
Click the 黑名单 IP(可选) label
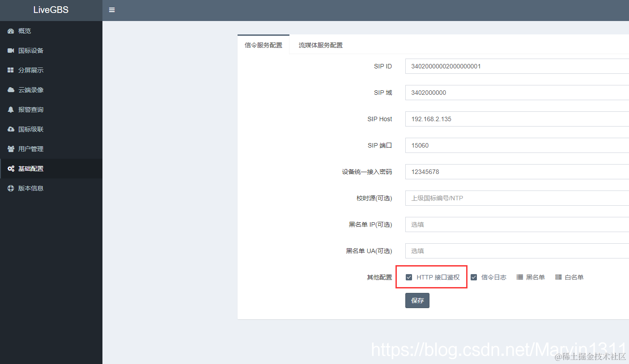370,224
